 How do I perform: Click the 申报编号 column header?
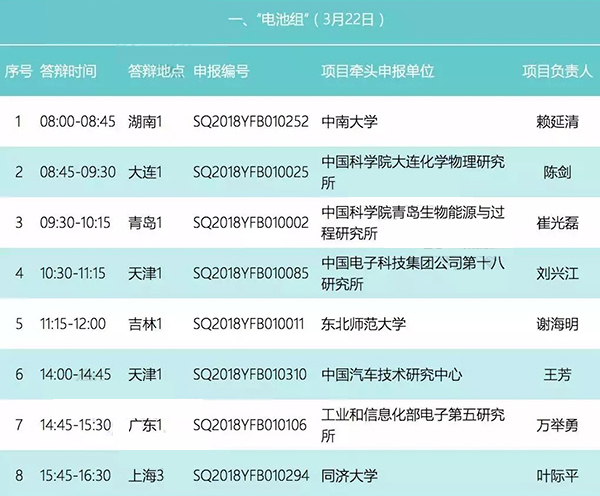(x=221, y=72)
